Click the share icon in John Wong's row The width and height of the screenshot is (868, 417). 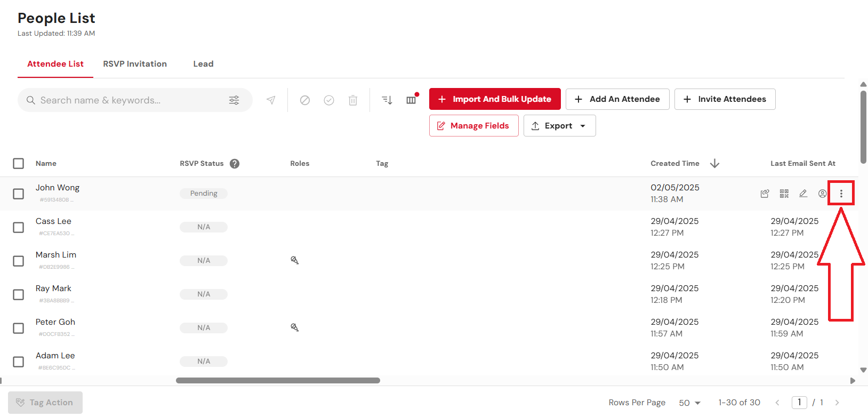765,194
